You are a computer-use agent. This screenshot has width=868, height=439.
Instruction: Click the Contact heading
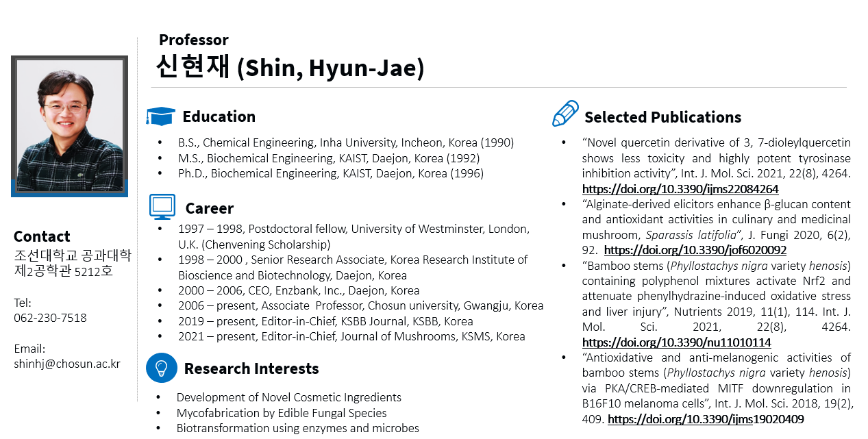click(42, 236)
